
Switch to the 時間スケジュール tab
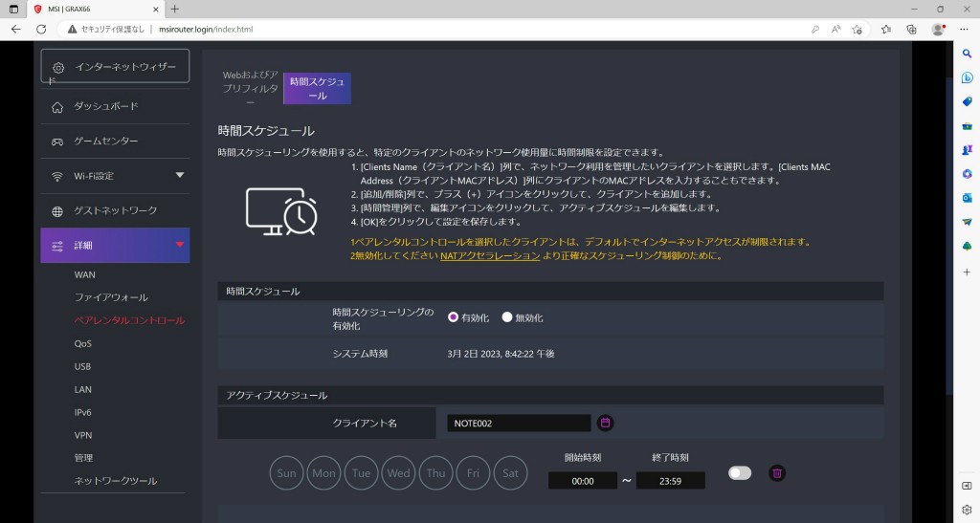point(317,89)
